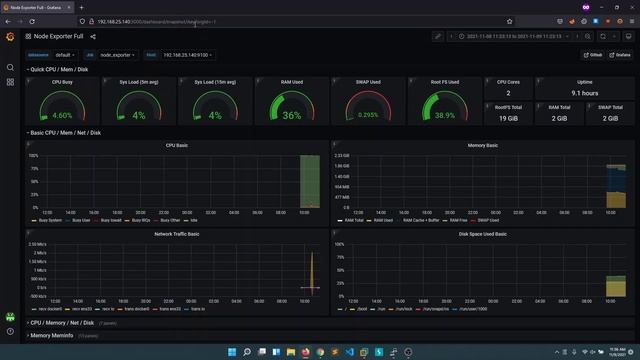640x360 pixels.
Task: Toggle /boot series in Disk Space legend
Action: point(358,309)
